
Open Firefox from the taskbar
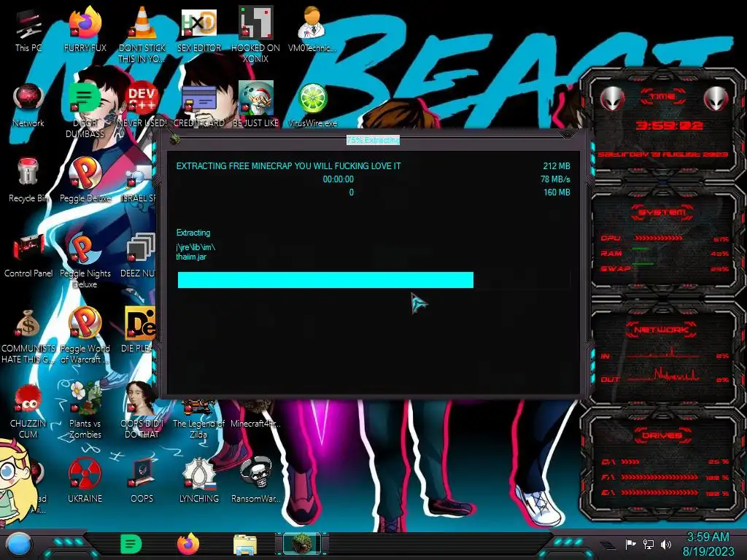click(187, 544)
